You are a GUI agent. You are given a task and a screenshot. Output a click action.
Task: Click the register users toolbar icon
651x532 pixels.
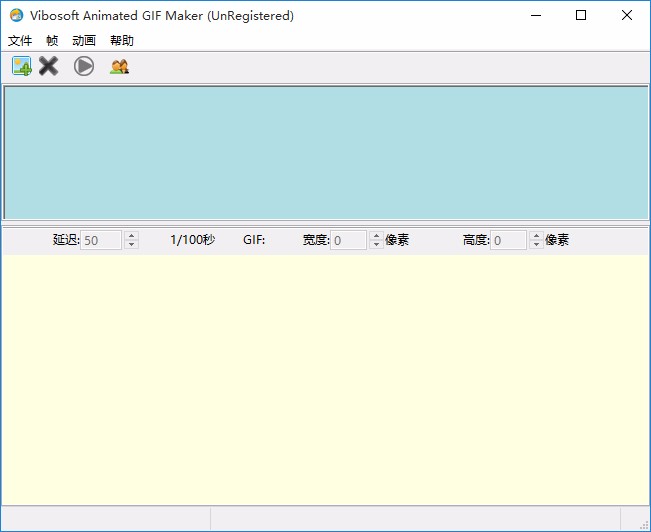point(120,66)
